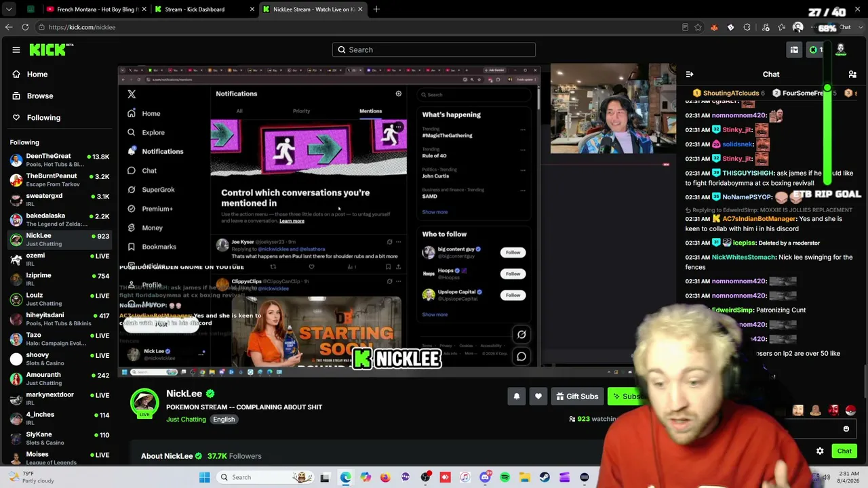Open the browser extensions puzzle icon
This screenshot has height=488, width=868.
(747, 27)
